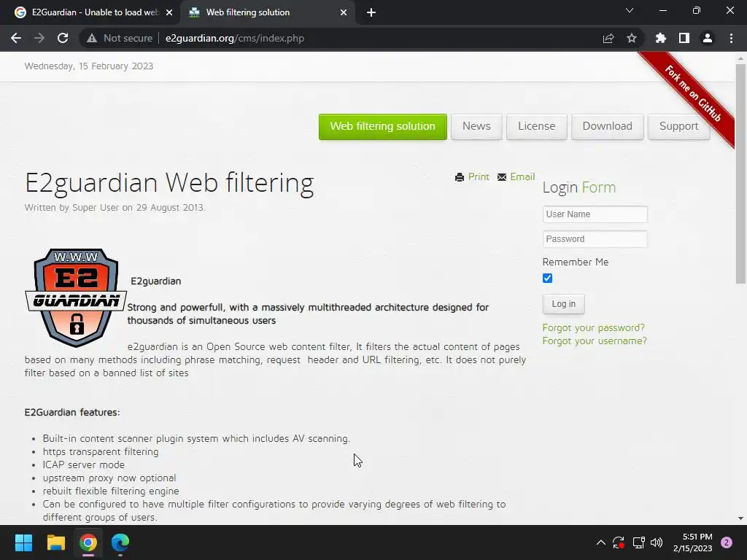
Task: Toggle the browser side panel icon
Action: (684, 38)
